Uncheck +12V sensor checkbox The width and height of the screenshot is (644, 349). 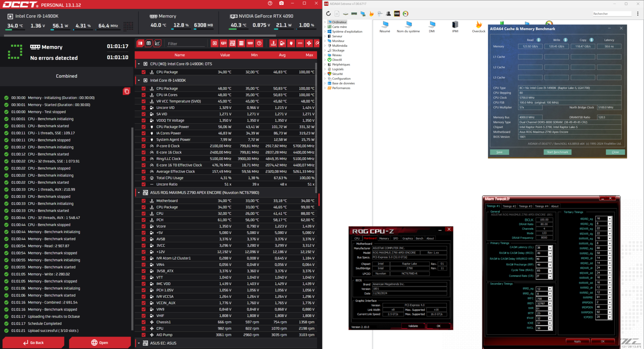143,252
